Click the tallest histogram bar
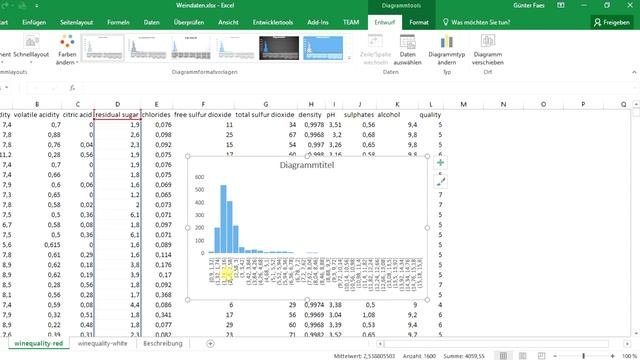The width and height of the screenshot is (640, 360). [223, 219]
